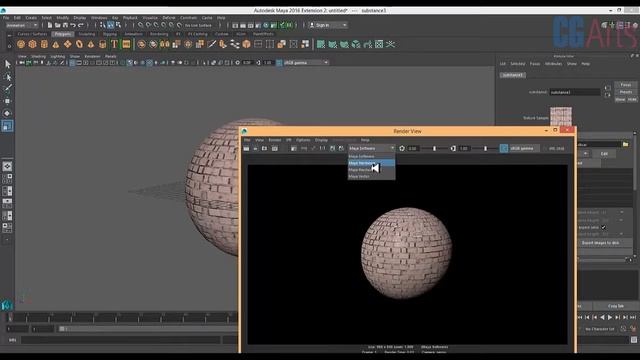
Task: Open the Windows menu in the main menu bar
Action: pos(99,18)
